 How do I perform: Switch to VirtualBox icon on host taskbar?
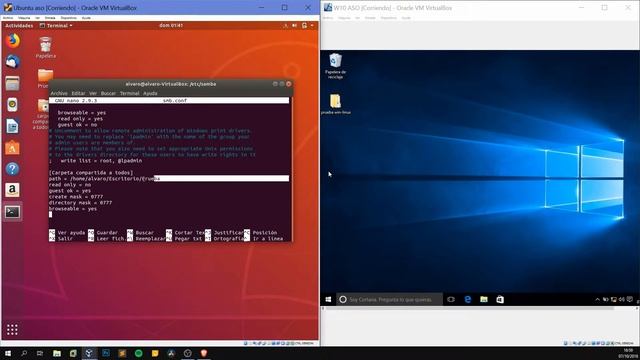pyautogui.click(x=89, y=353)
